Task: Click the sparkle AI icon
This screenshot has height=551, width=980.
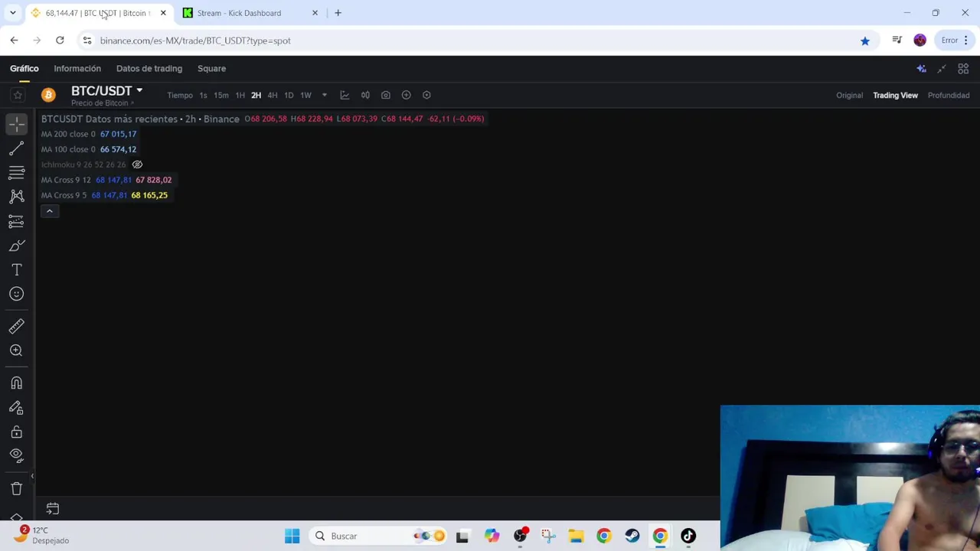Action: [921, 69]
